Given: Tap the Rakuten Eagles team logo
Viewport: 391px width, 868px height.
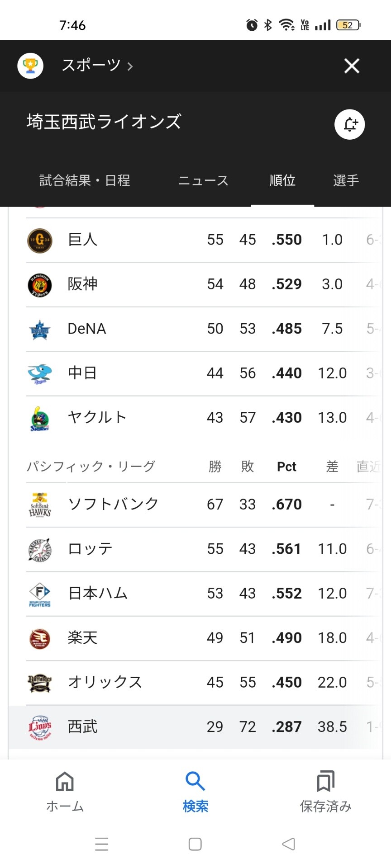Looking at the screenshot, I should tap(40, 638).
